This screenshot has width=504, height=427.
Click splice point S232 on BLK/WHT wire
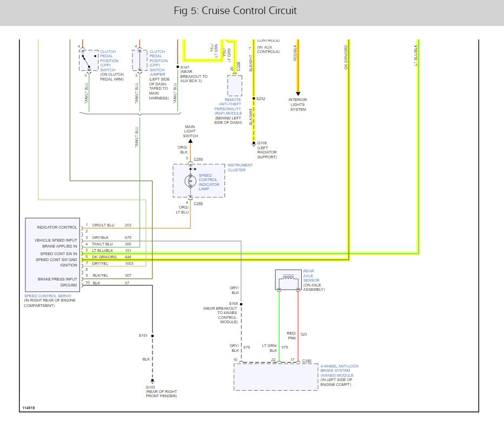(x=253, y=99)
